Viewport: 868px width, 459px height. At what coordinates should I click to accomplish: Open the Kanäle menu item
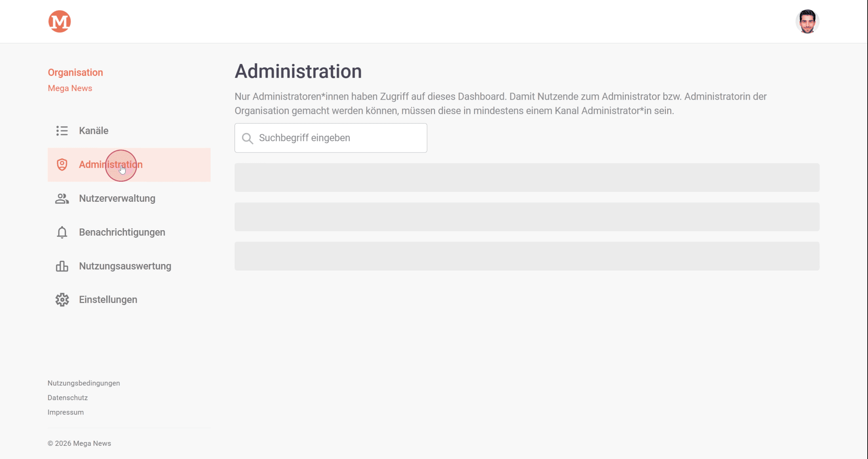point(94,131)
